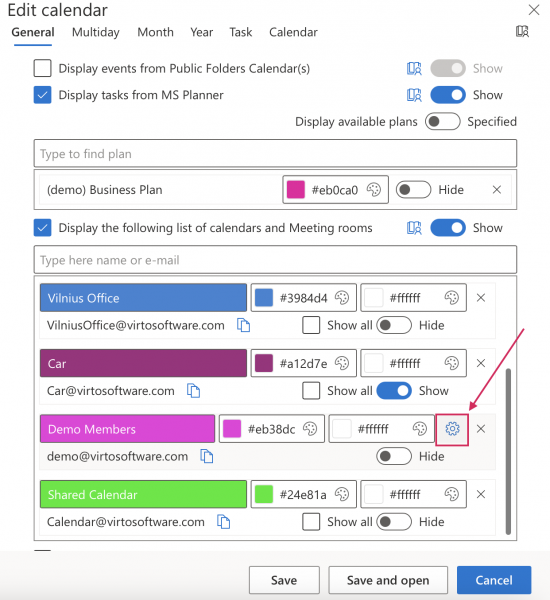Remove the Car calendar with X
550x600 pixels.
tap(481, 363)
